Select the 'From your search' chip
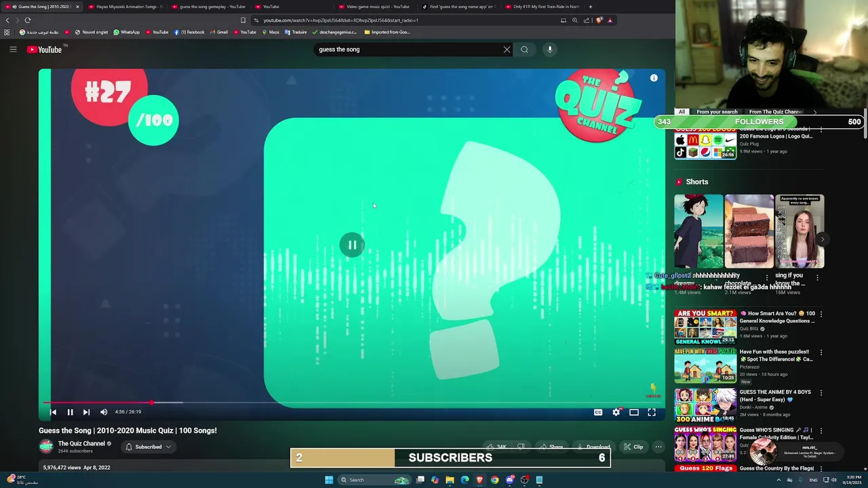This screenshot has width=868, height=488. 717,112
